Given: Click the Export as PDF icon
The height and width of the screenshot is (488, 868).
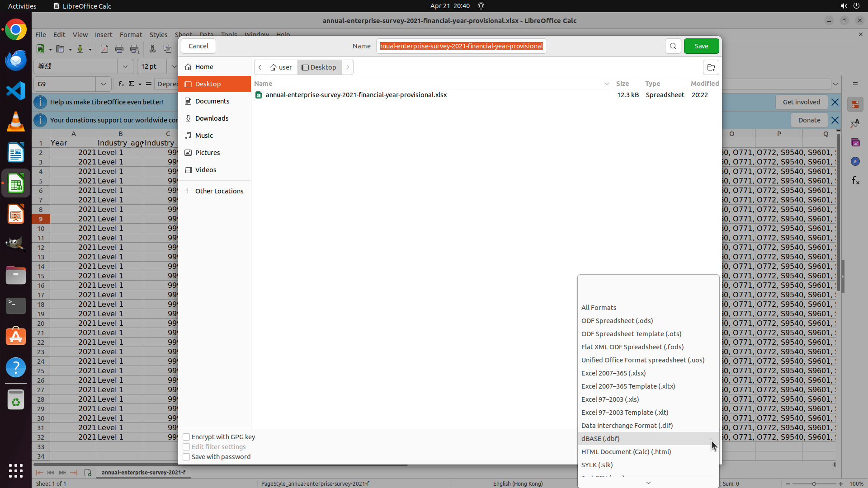Looking at the screenshot, I should coord(104,49).
